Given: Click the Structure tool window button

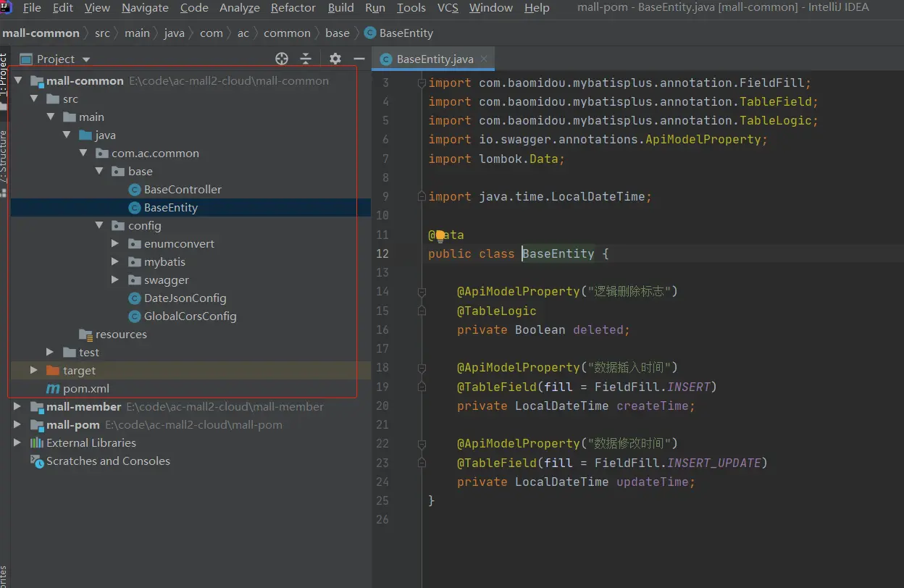Looking at the screenshot, I should point(4,156).
